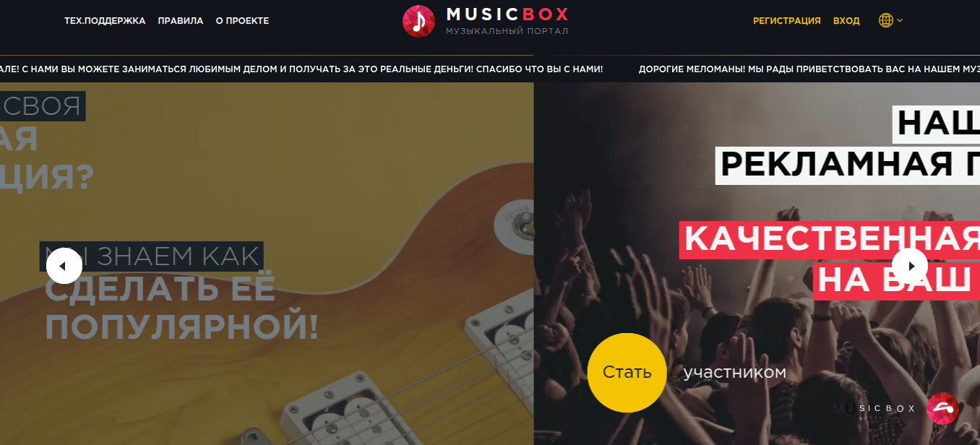Click the ВХОД login link
Viewport: 980px width, 445px height.
coord(846,21)
